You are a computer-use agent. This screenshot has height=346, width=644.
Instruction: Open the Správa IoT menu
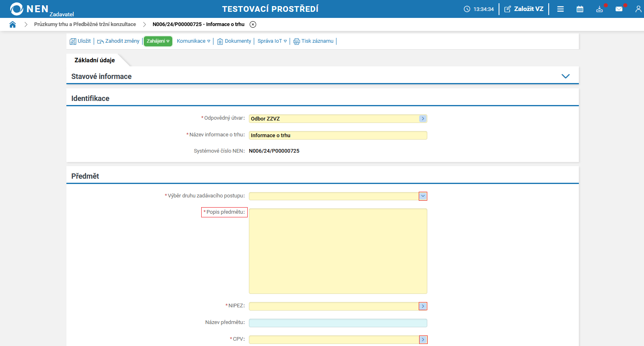click(x=272, y=41)
